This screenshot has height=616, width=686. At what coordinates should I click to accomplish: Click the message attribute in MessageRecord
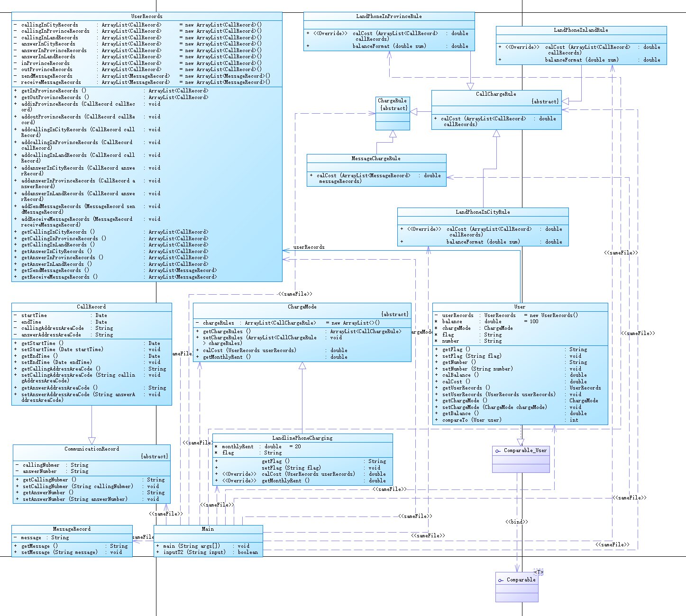(42, 538)
